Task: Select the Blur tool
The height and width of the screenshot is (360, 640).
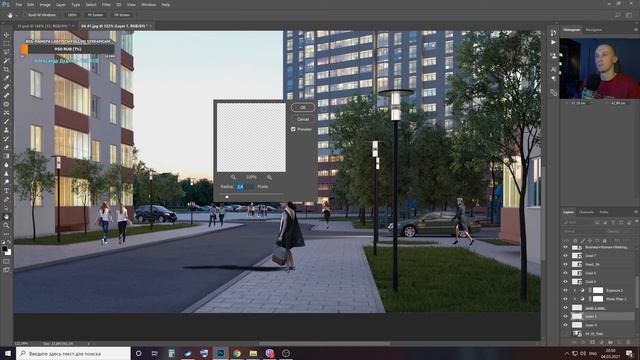Action: point(6,164)
